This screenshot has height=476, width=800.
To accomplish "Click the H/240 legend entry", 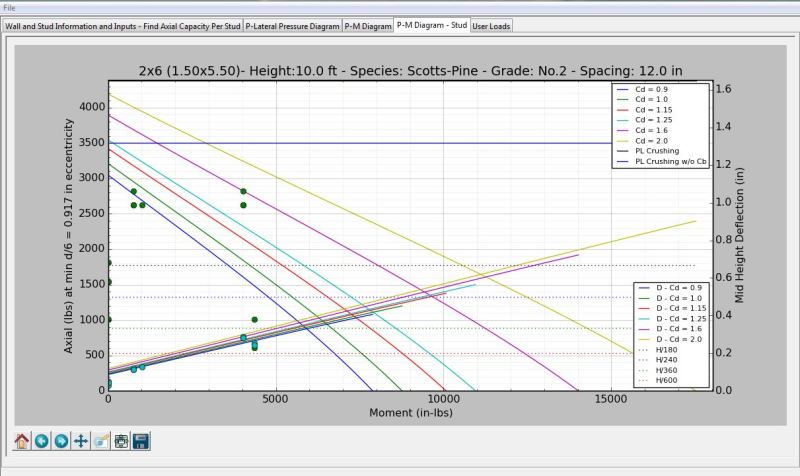I will tap(658, 360).
